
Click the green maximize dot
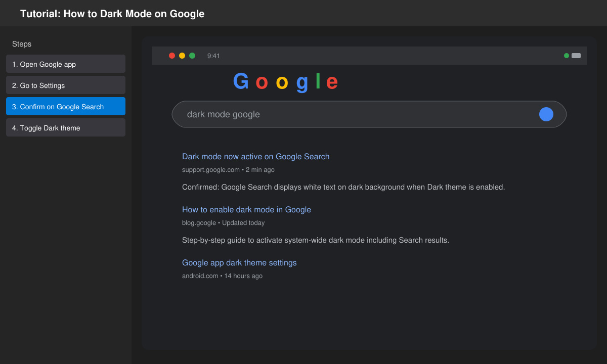point(192,56)
